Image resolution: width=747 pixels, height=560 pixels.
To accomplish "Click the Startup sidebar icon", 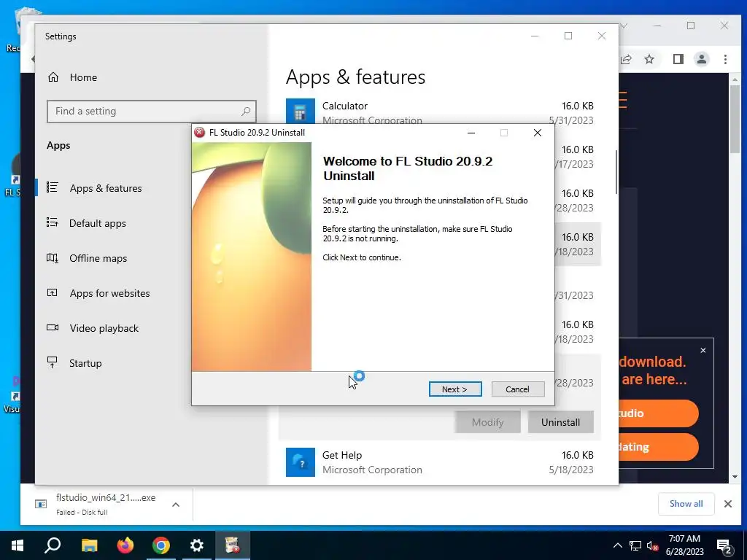I will pos(53,363).
